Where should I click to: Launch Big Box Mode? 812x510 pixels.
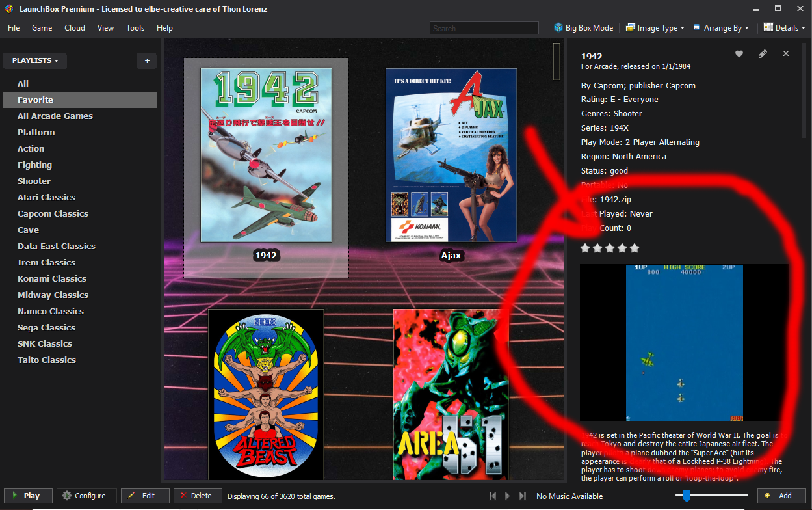point(583,28)
